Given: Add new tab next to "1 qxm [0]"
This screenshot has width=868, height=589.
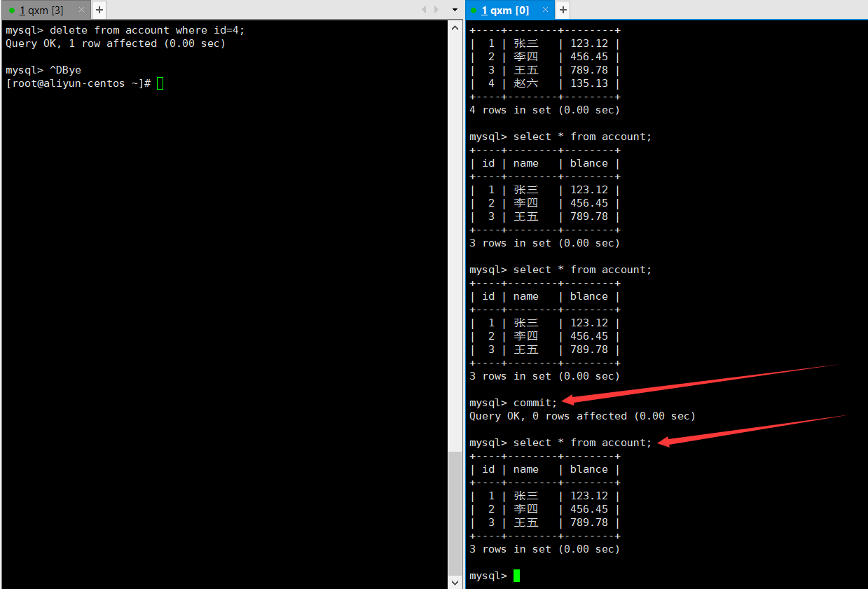Looking at the screenshot, I should tap(563, 10).
